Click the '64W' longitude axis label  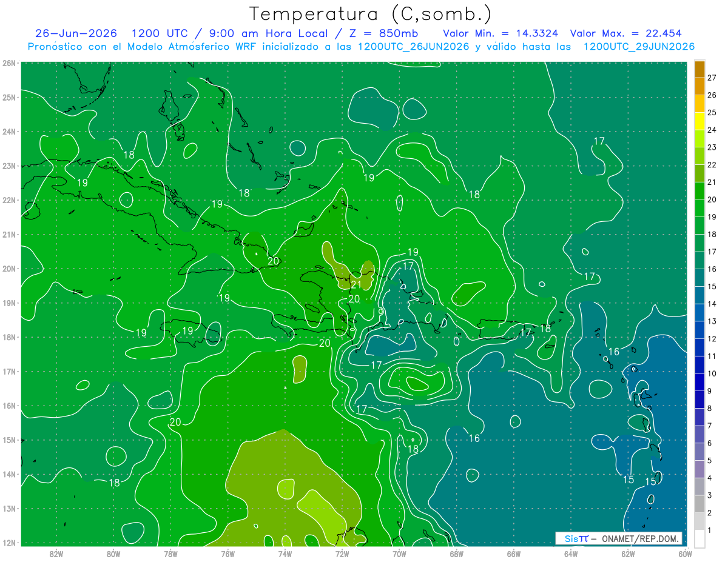[571, 554]
